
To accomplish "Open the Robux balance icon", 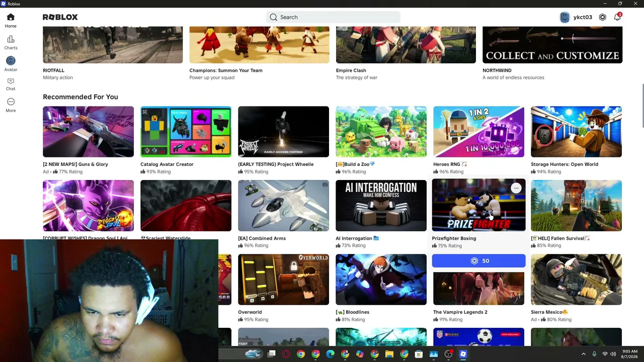I will tap(602, 17).
